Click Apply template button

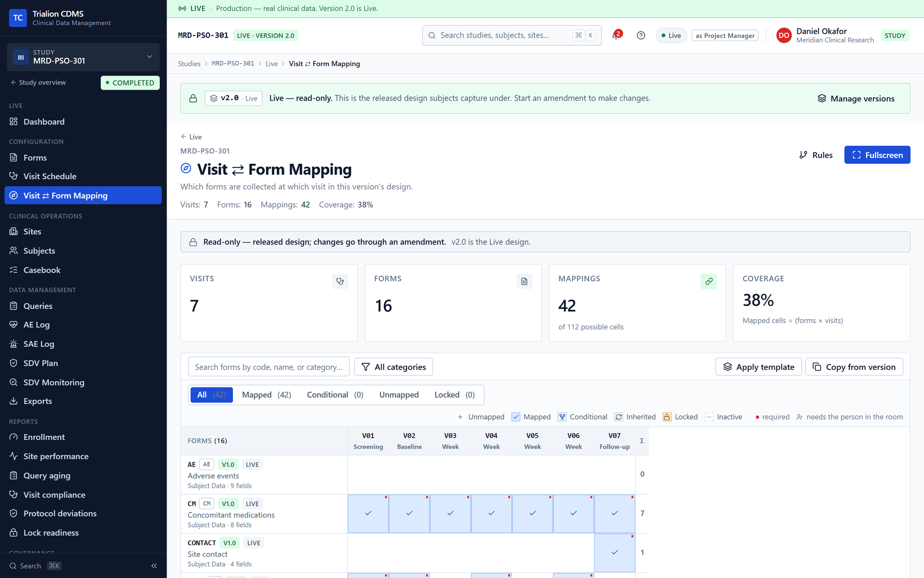click(x=758, y=367)
